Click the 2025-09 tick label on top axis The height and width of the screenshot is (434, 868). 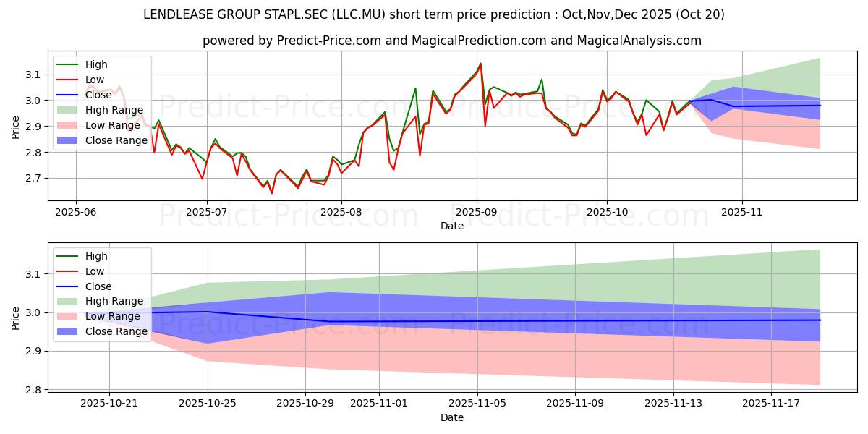pyautogui.click(x=476, y=213)
